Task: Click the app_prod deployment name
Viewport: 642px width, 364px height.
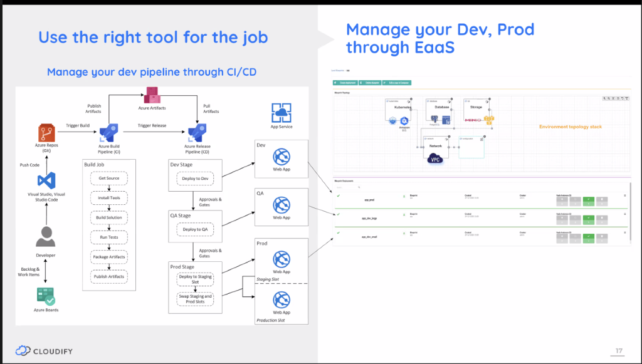Action: [x=369, y=200]
